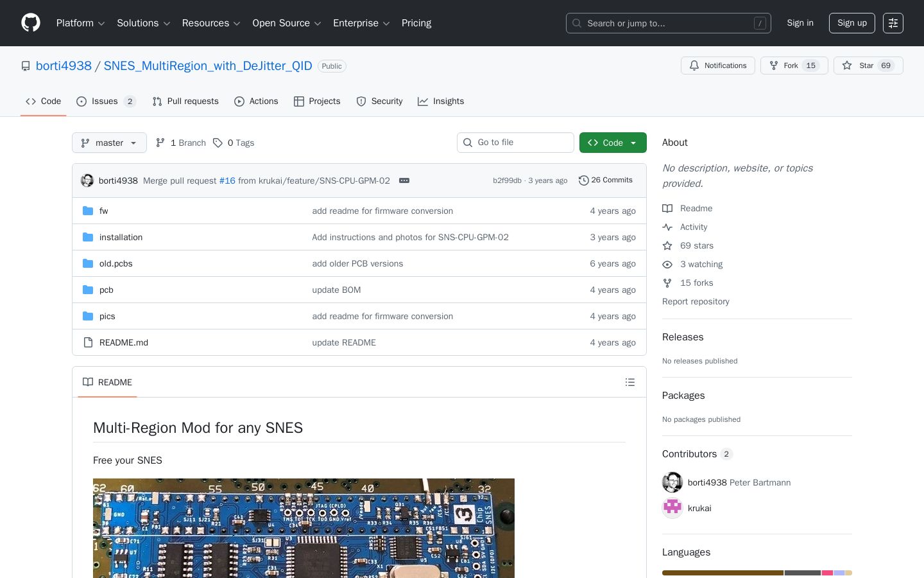Viewport: 924px width, 578px height.
Task: Click the Sign up button
Action: [x=852, y=23]
